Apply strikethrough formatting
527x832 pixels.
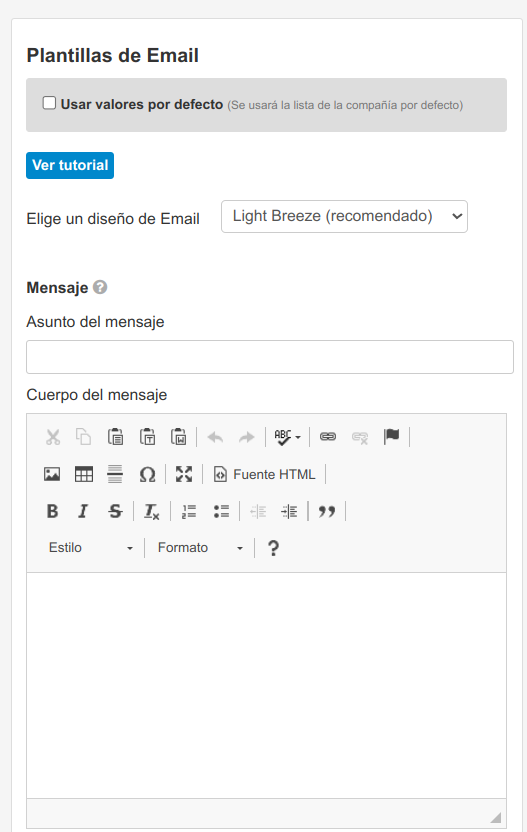(x=115, y=511)
